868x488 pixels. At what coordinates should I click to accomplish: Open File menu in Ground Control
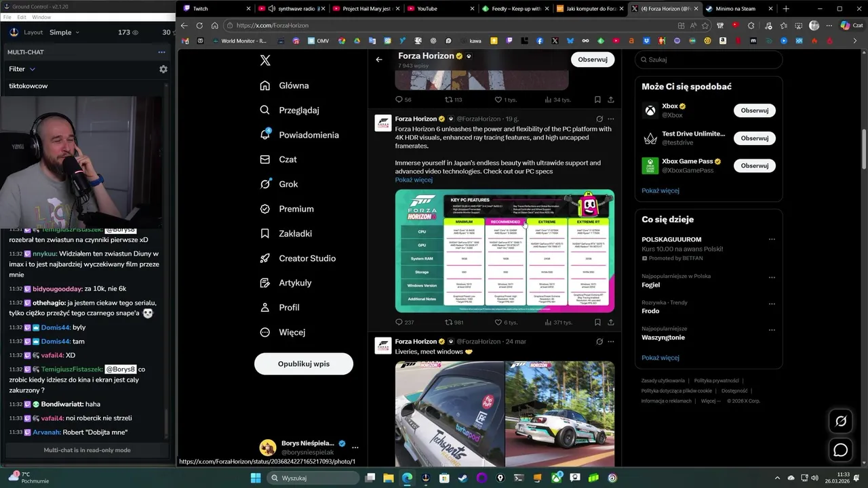pyautogui.click(x=7, y=17)
